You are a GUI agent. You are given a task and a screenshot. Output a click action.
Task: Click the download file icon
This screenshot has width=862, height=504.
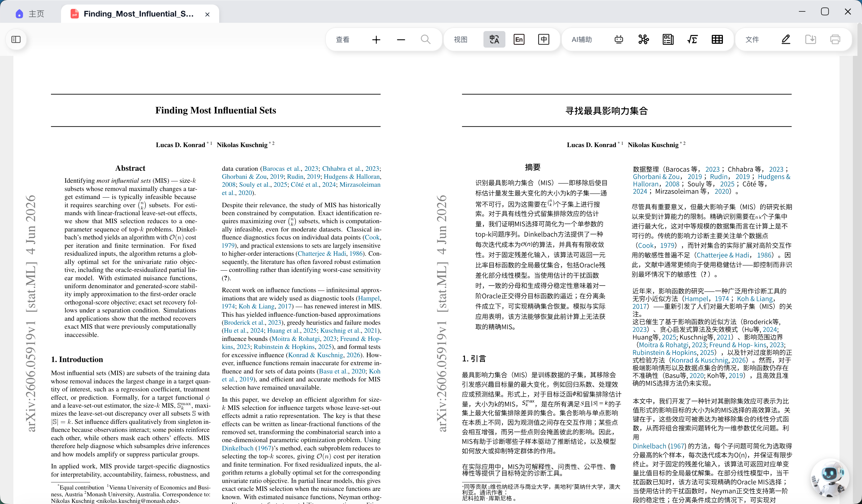810,39
